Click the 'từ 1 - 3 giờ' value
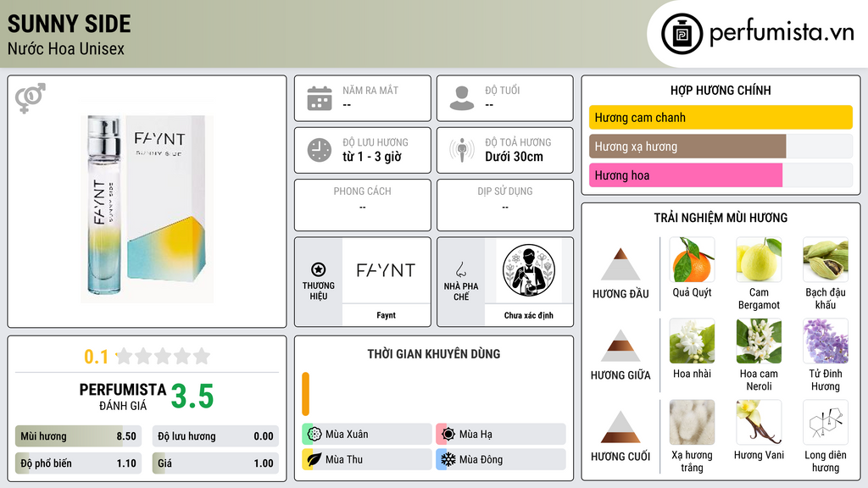The width and height of the screenshot is (868, 488). [x=371, y=157]
